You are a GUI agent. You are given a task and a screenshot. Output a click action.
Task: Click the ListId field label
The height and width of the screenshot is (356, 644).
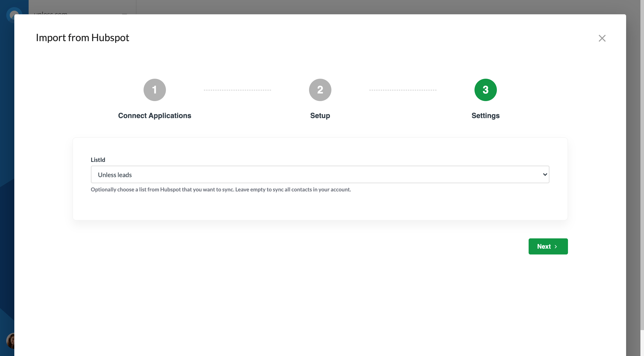point(98,160)
